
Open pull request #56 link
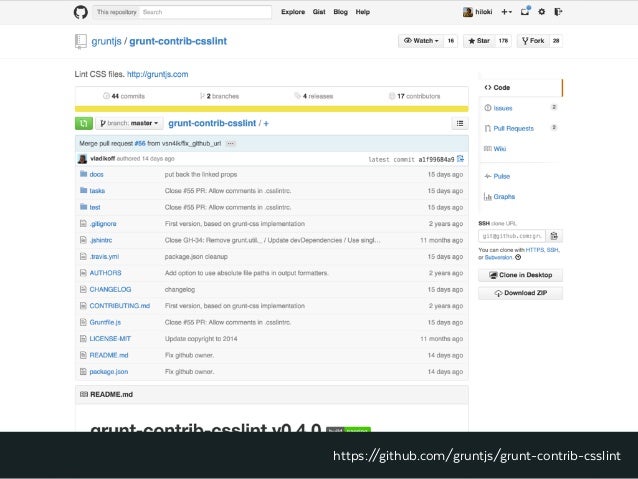(140, 144)
